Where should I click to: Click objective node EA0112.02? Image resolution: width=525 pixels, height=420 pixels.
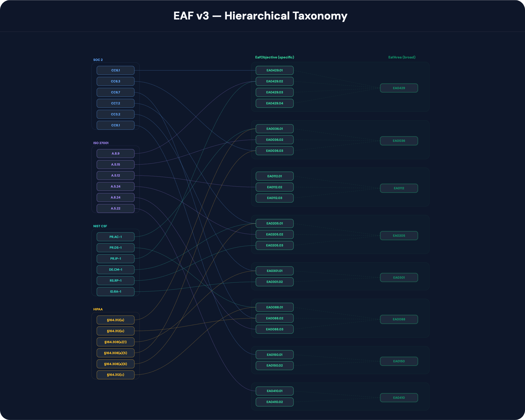click(274, 187)
